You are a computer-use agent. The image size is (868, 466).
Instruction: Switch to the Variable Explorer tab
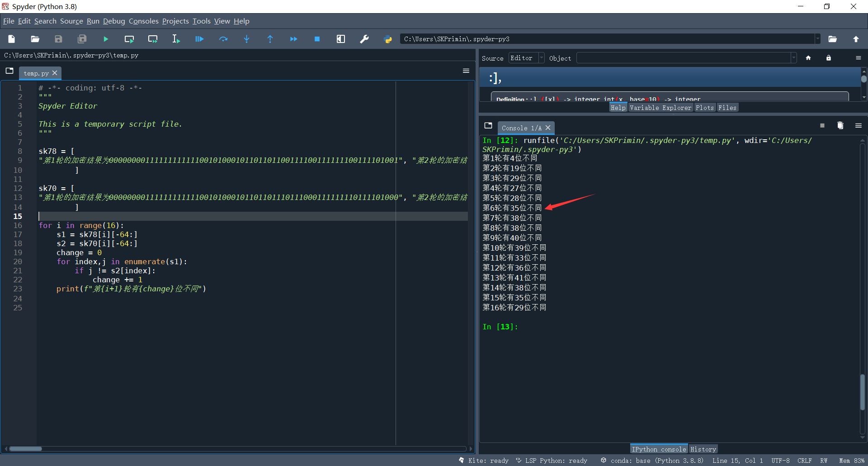(x=660, y=108)
